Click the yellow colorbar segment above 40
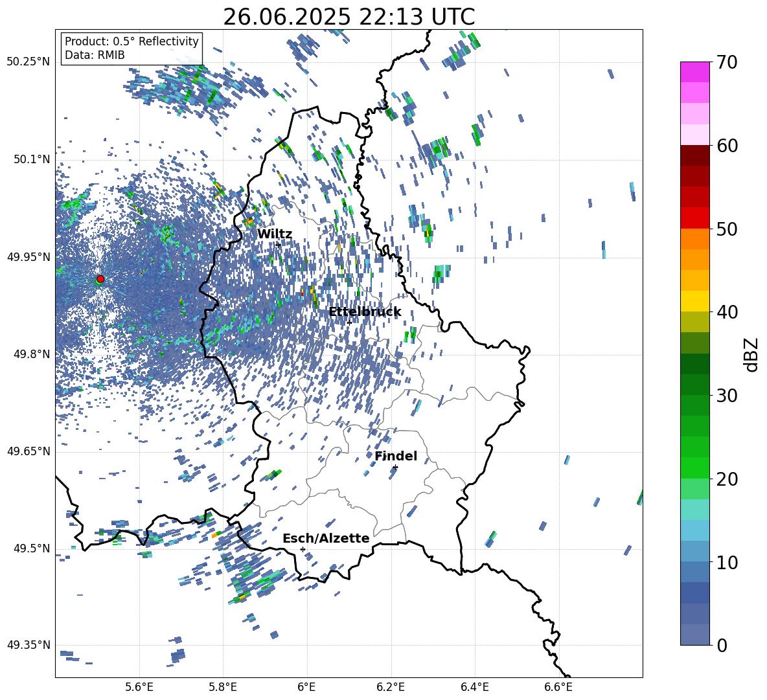767x700 pixels. [694, 301]
